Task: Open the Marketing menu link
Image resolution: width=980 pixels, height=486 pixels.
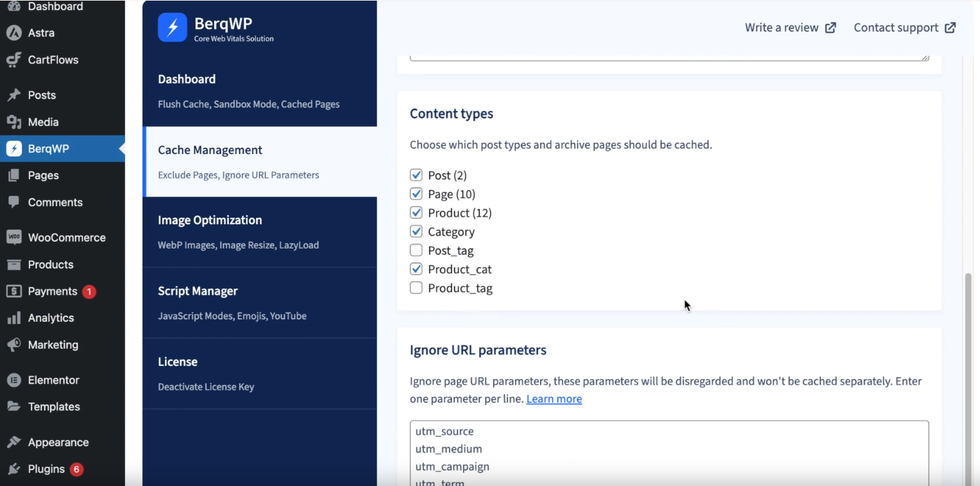Action: [62, 345]
